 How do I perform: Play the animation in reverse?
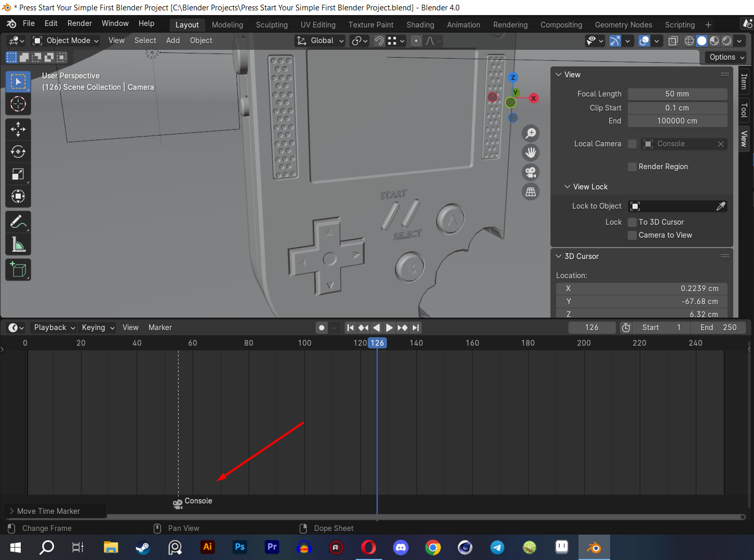pos(376,327)
